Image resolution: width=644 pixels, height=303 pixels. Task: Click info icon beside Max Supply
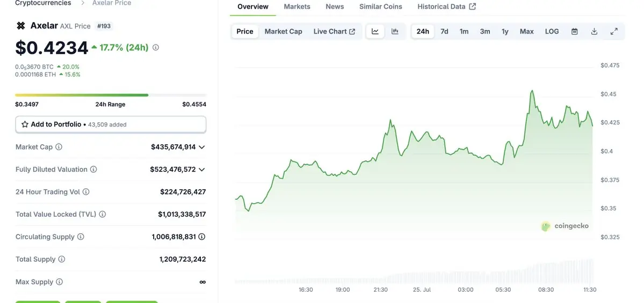(x=59, y=282)
